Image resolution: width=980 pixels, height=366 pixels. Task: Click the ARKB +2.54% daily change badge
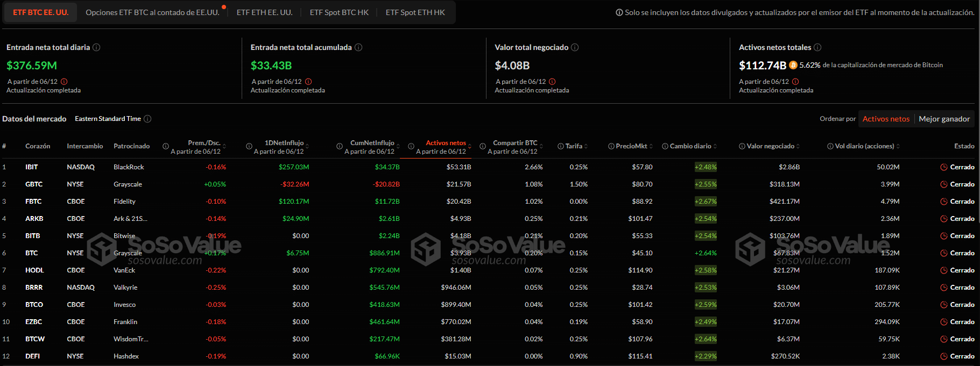(706, 219)
